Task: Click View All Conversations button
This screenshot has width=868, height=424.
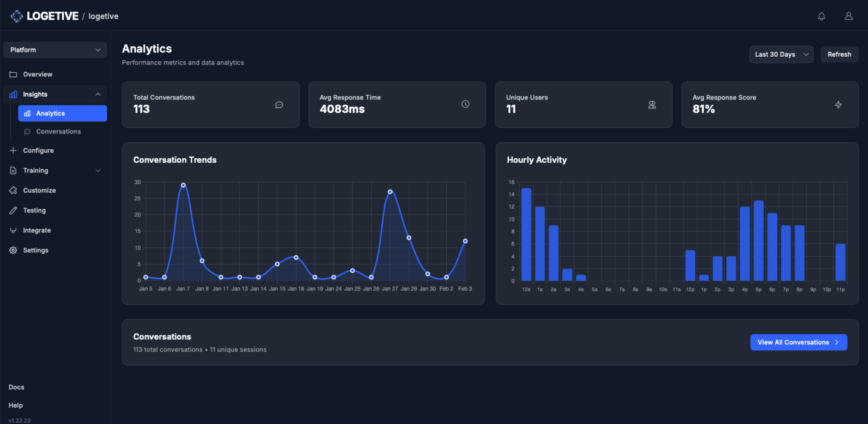Action: point(798,342)
